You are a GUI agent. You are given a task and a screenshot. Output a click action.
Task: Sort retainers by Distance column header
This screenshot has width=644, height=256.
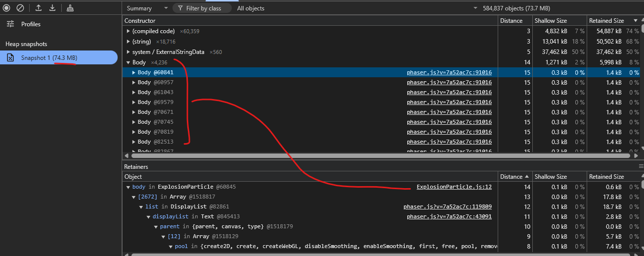pyautogui.click(x=515, y=177)
